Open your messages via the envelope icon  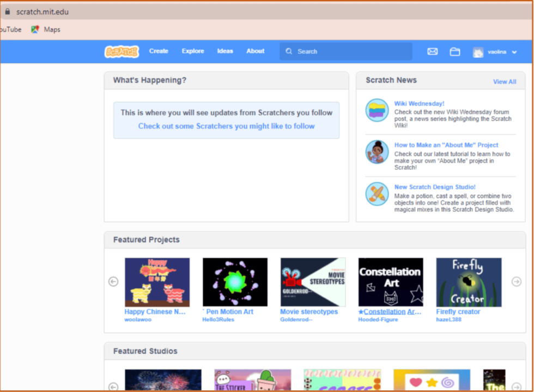click(432, 51)
